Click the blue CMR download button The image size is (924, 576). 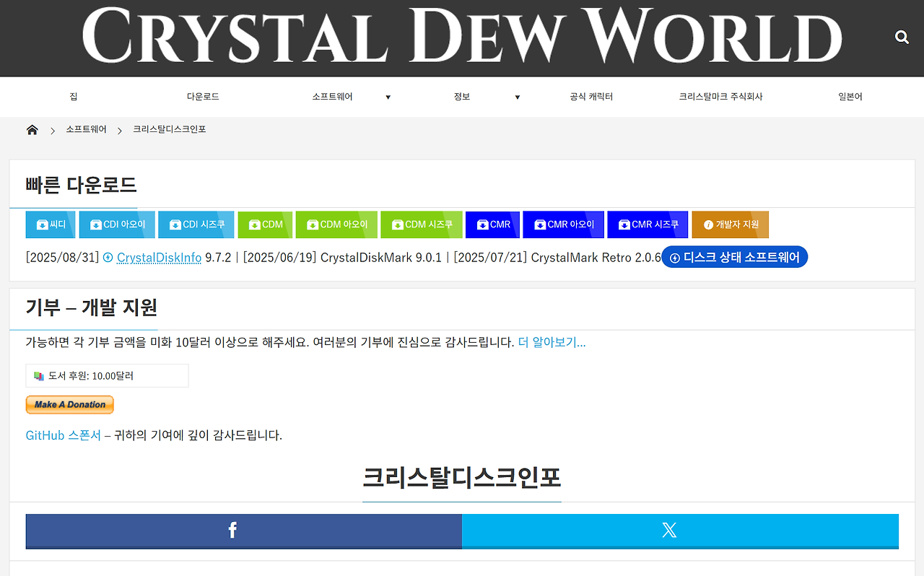coord(492,224)
